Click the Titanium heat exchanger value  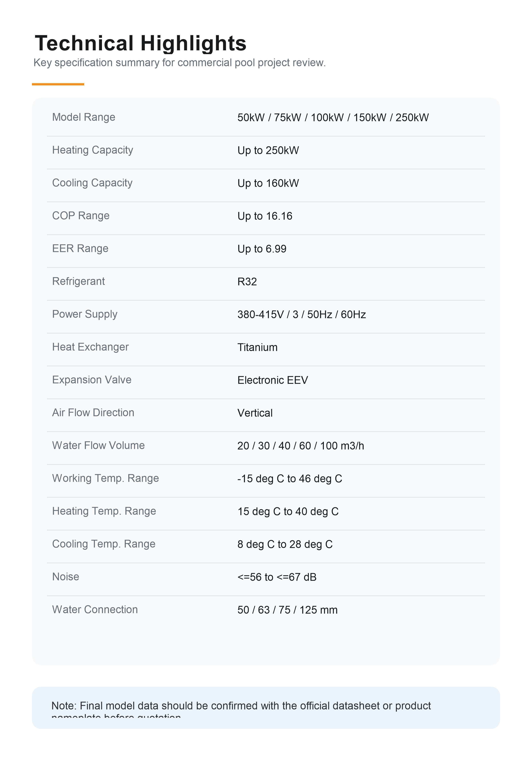point(257,347)
